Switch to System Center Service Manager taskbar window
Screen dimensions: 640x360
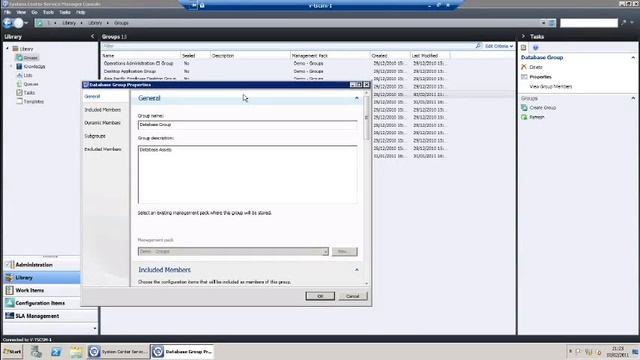click(118, 351)
